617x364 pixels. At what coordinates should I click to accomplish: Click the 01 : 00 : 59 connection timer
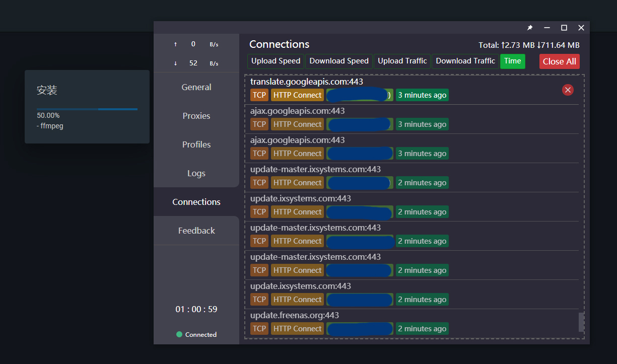click(x=196, y=309)
